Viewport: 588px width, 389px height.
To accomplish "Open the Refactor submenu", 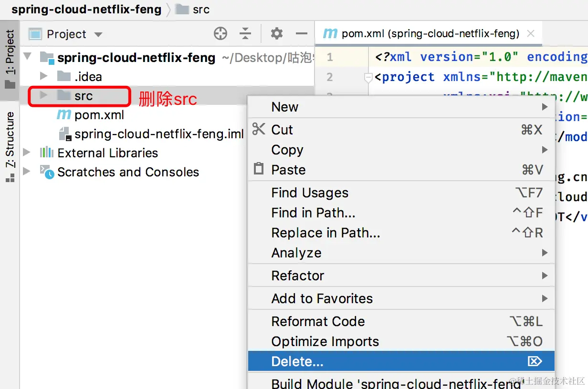I will click(x=298, y=276).
